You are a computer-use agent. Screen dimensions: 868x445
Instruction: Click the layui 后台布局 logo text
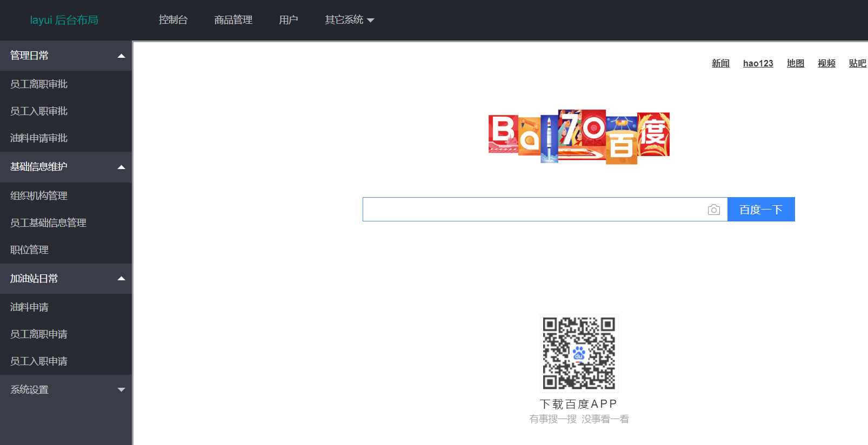pos(64,20)
